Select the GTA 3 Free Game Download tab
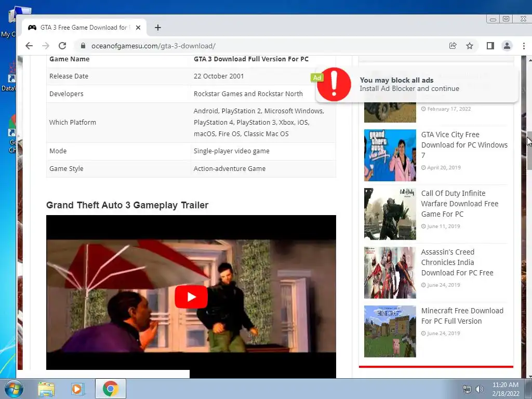 point(84,28)
